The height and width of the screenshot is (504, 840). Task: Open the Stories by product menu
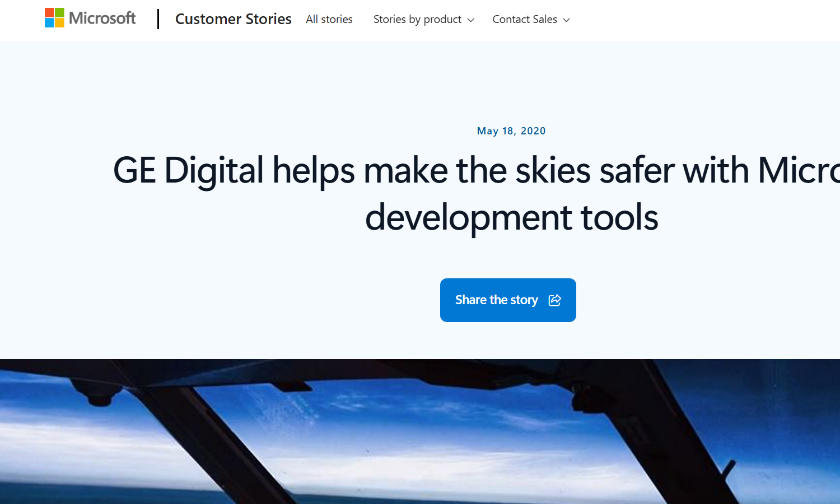[417, 20]
